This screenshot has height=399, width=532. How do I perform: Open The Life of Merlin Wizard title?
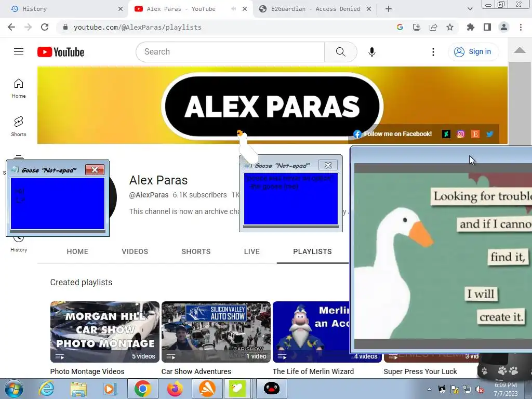point(313,371)
